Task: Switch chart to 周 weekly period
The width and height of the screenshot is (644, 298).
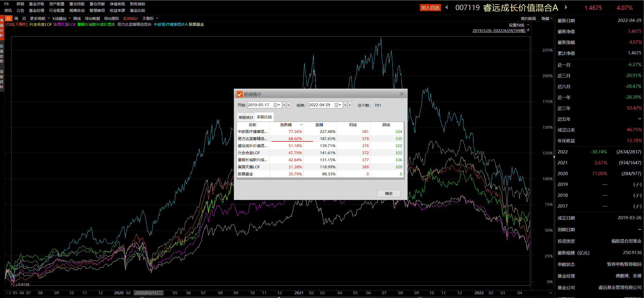Action: 16,18
